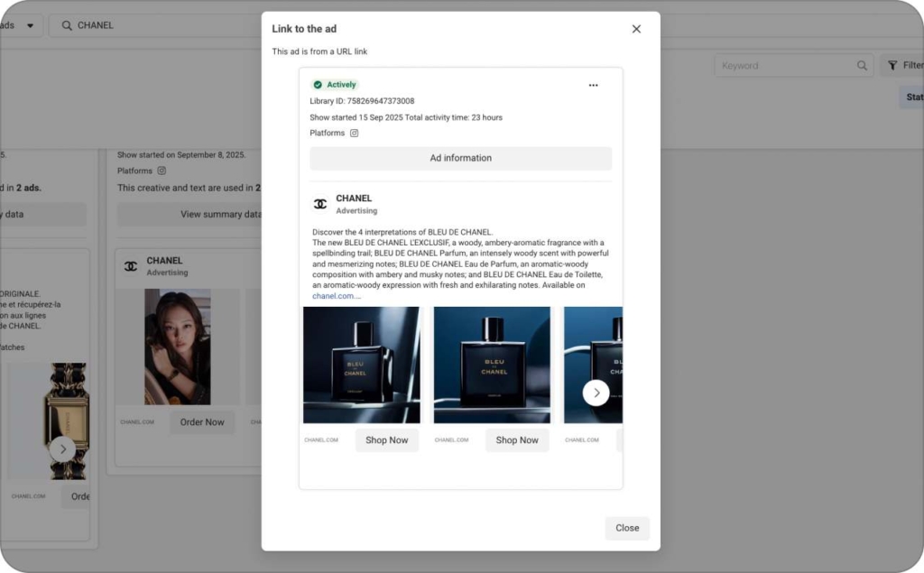Click the search icon inside the Keyword field
Screen dimensions: 924x573
pyautogui.click(x=862, y=66)
